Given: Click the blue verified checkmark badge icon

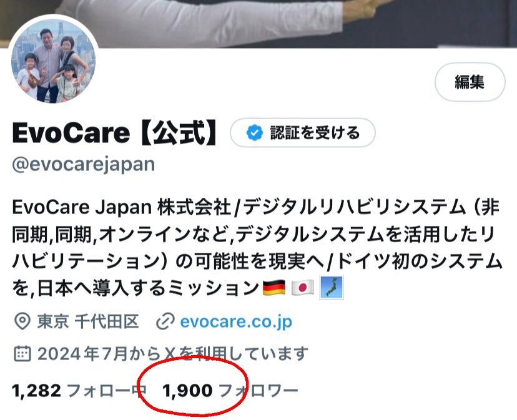Looking at the screenshot, I should [x=255, y=132].
